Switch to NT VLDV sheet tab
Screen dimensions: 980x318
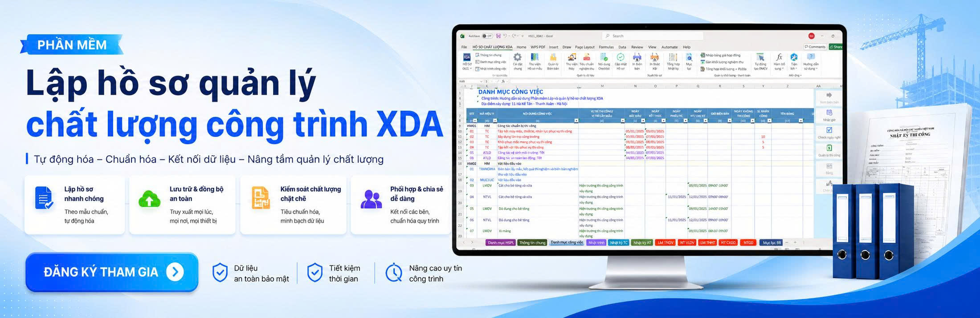[x=687, y=242]
